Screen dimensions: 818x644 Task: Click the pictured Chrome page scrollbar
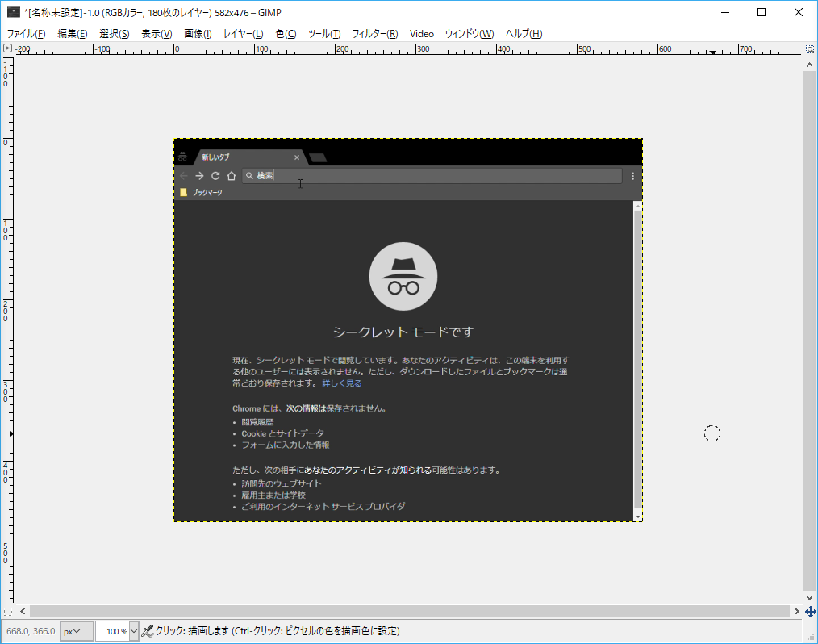pyautogui.click(x=637, y=361)
